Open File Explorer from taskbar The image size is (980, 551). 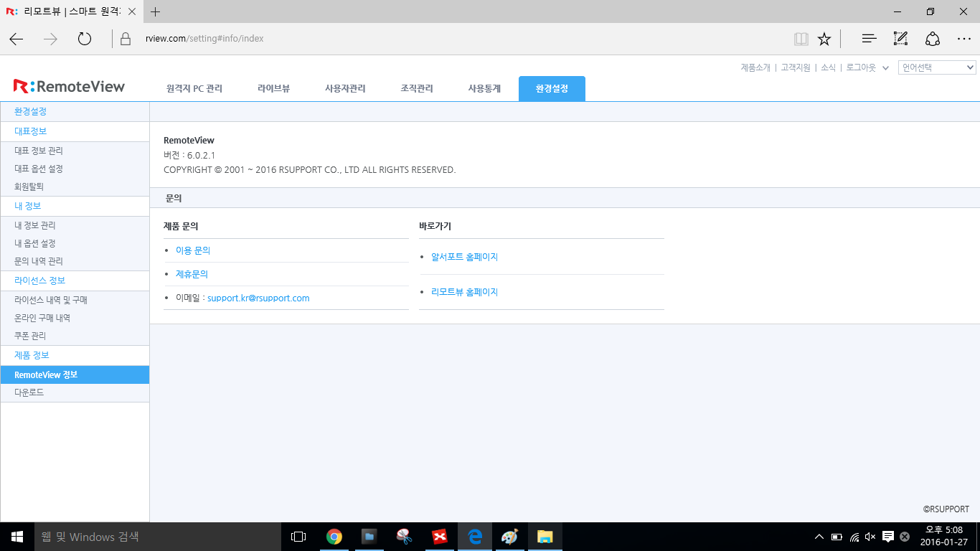tap(545, 537)
